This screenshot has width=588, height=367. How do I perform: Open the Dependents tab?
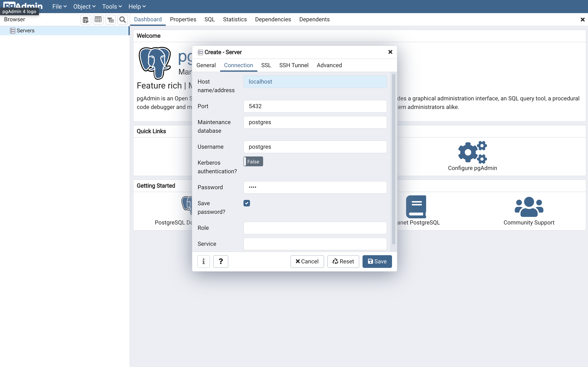314,19
